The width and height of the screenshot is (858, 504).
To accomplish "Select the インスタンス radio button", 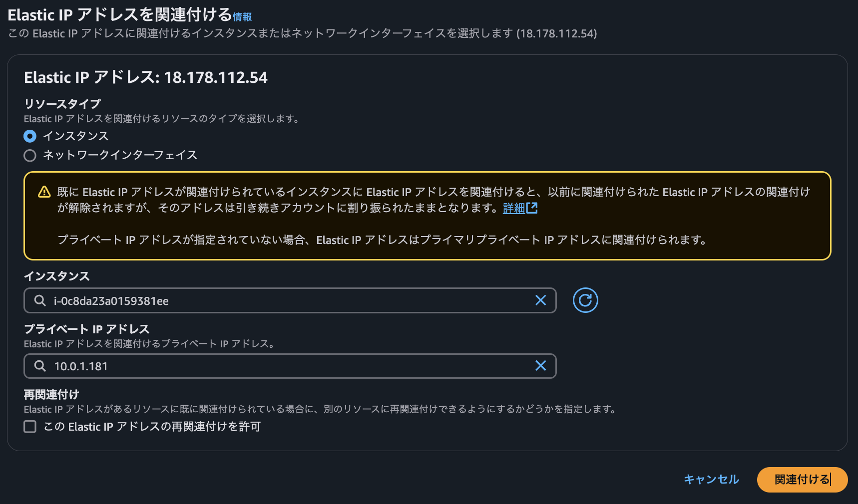I will click(x=30, y=136).
